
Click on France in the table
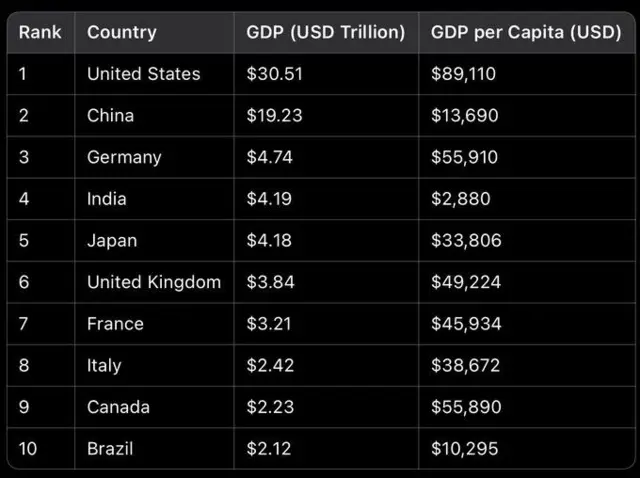point(115,324)
